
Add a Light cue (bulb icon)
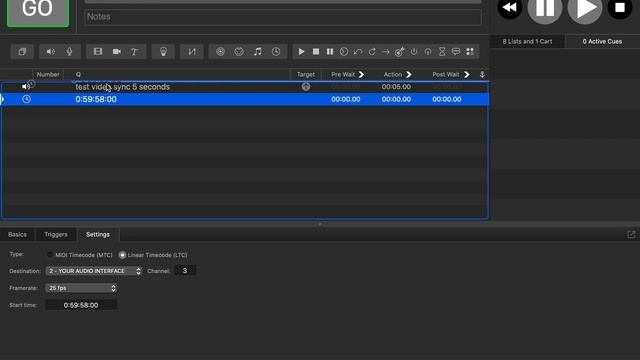[163, 52]
